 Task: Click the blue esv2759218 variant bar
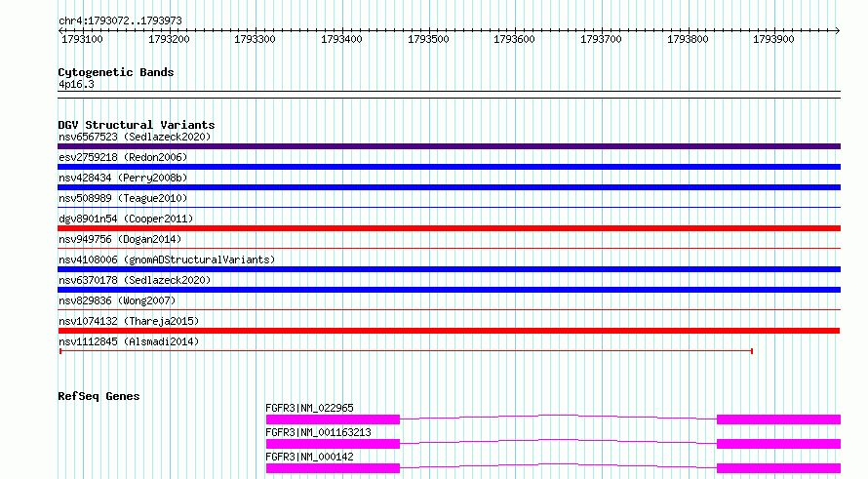[x=449, y=167]
